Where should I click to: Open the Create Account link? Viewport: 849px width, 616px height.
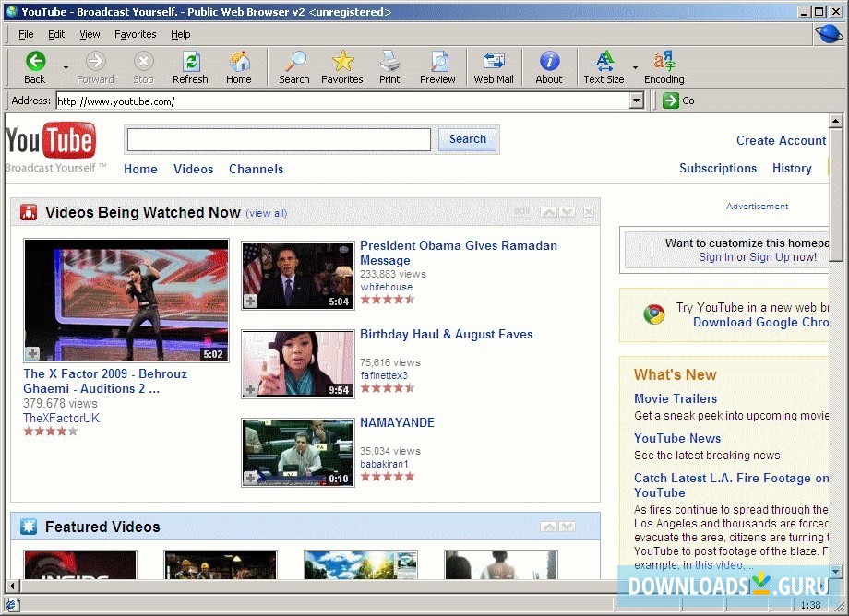tap(781, 141)
